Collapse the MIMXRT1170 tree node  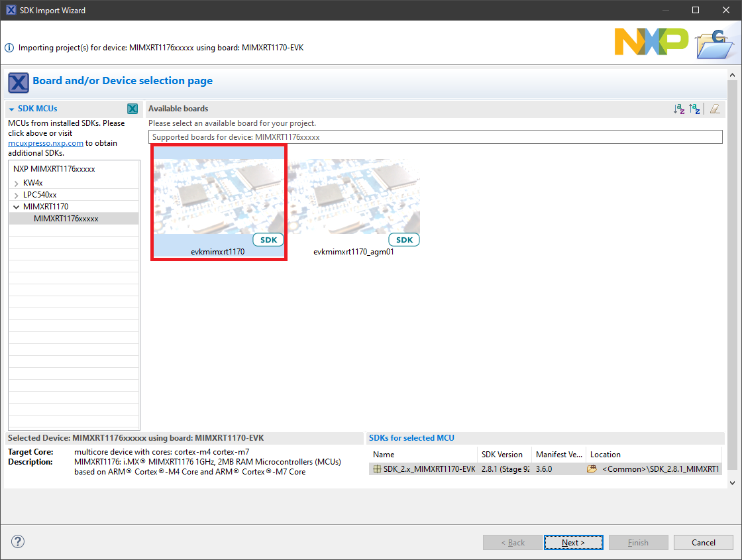click(x=16, y=207)
